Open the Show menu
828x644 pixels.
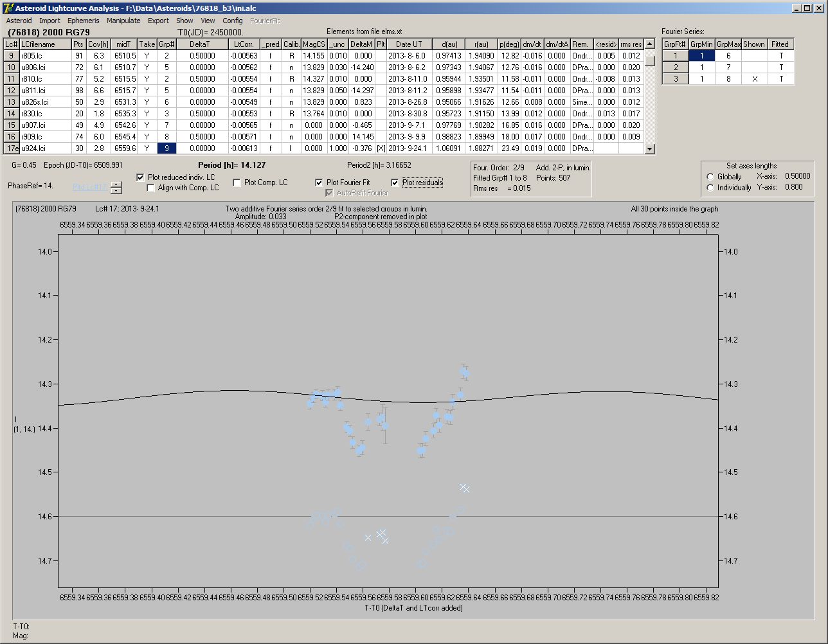point(184,21)
